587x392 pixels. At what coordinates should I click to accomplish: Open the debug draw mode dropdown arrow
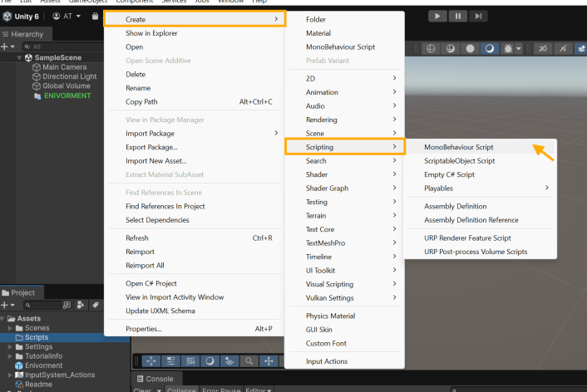click(x=519, y=49)
